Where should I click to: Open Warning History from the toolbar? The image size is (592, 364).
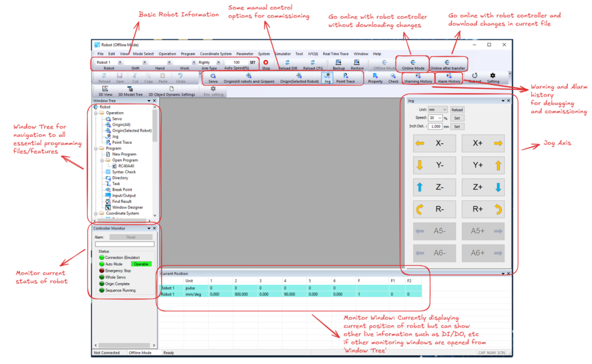pos(418,78)
